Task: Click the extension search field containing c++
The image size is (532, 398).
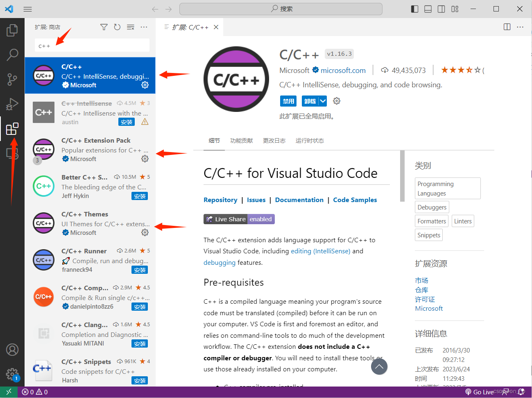Action: 92,45
